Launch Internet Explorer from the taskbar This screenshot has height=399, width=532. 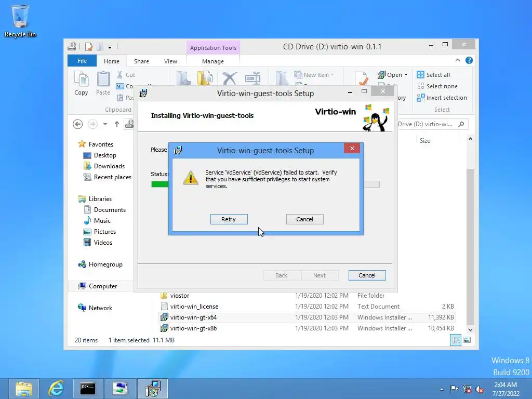pyautogui.click(x=56, y=389)
